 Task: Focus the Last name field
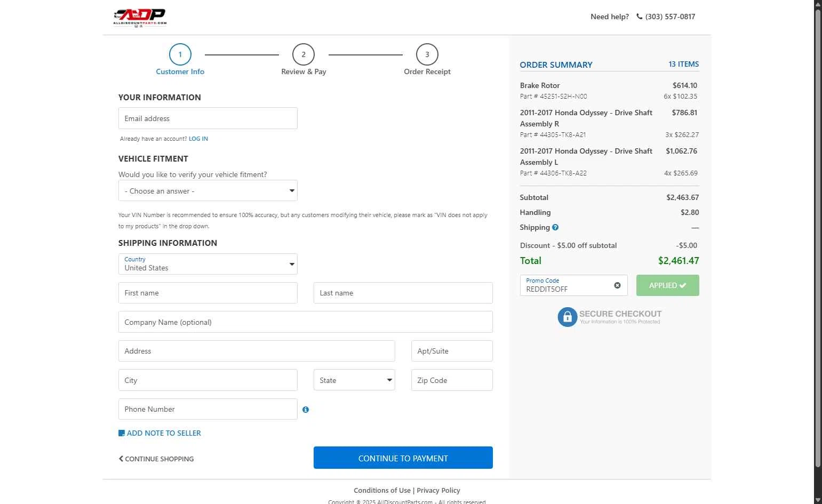coord(403,293)
